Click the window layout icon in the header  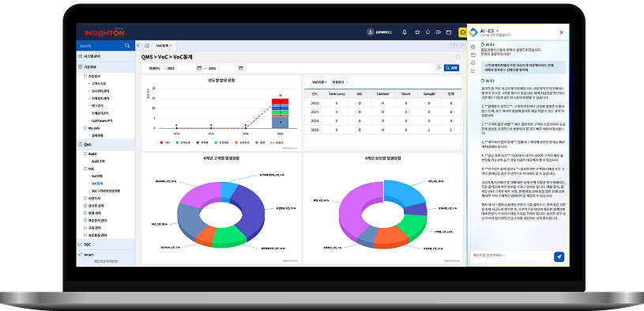[449, 32]
